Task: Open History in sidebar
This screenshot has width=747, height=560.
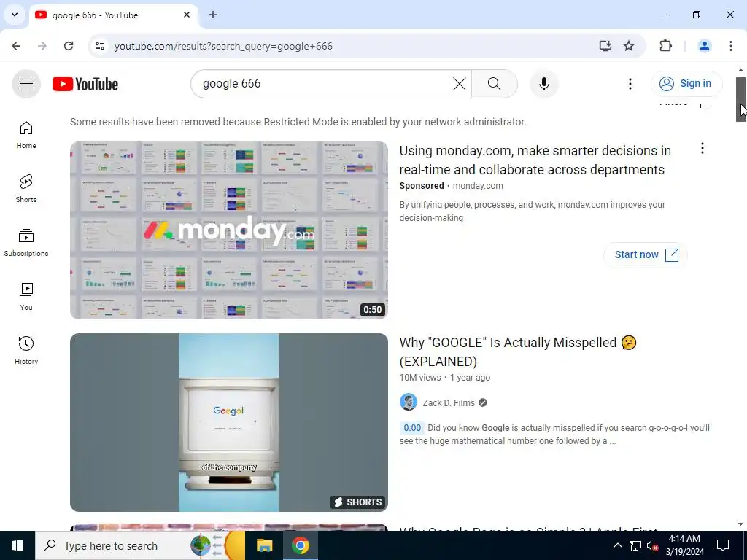Action: 26,350
